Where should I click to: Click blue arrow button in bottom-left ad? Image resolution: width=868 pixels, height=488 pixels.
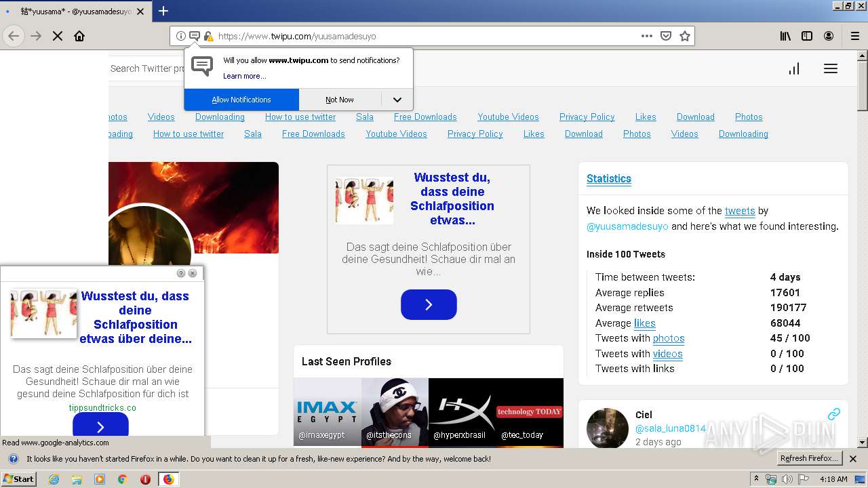click(x=100, y=426)
